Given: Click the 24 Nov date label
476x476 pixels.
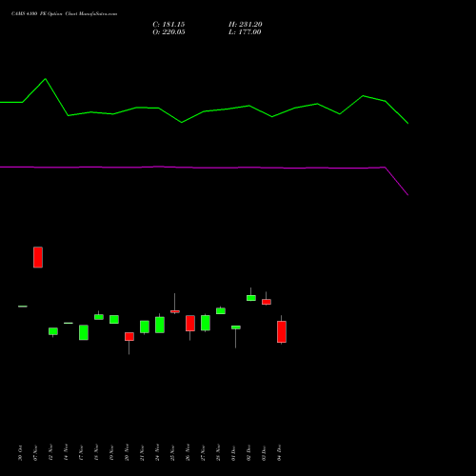Looking at the screenshot, I should click(x=157, y=453).
